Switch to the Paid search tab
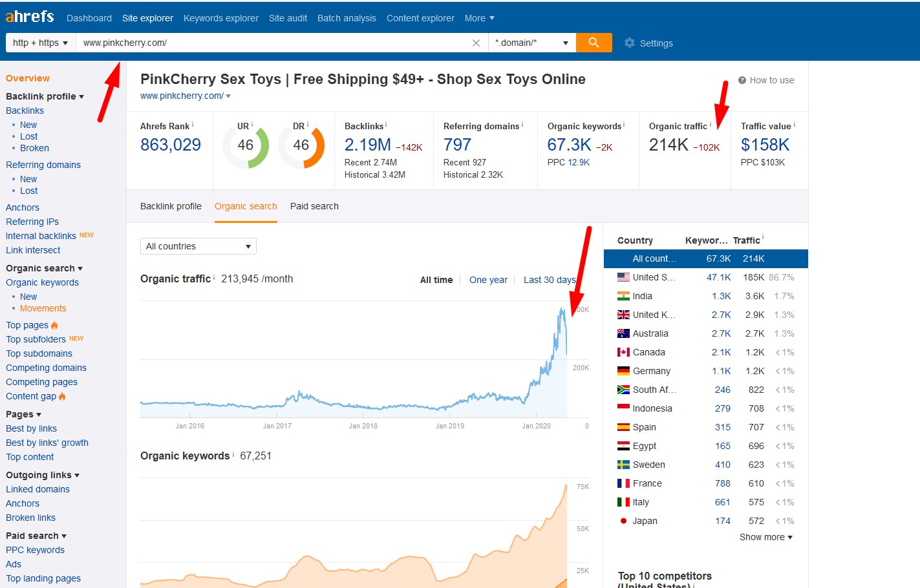The image size is (920, 588). point(314,206)
